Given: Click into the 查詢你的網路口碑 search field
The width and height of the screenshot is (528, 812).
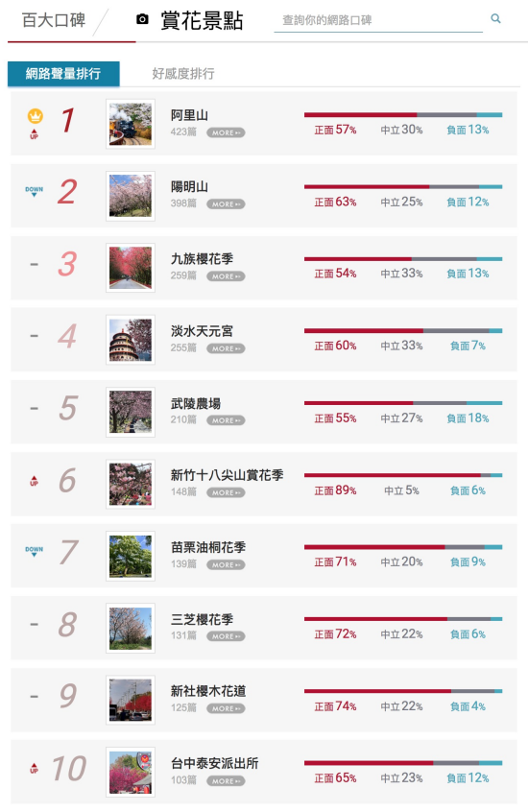Looking at the screenshot, I should coord(377,20).
